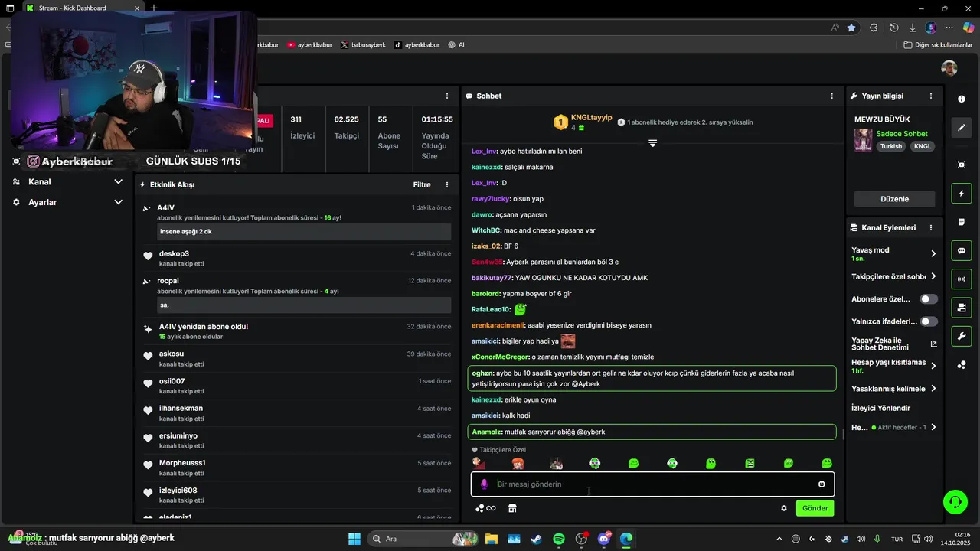Open Sadece Sohbet category link
980x551 pixels.
[901, 134]
